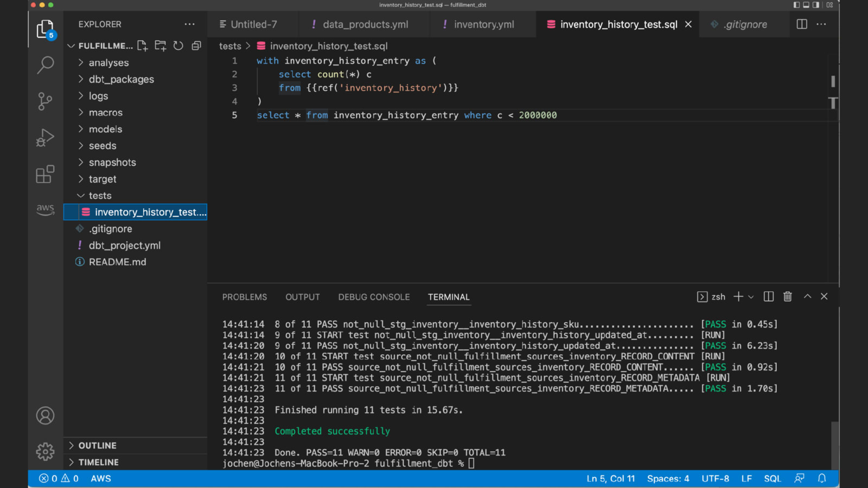Open the Search view
Image resolution: width=868 pixels, height=488 pixels.
46,65
